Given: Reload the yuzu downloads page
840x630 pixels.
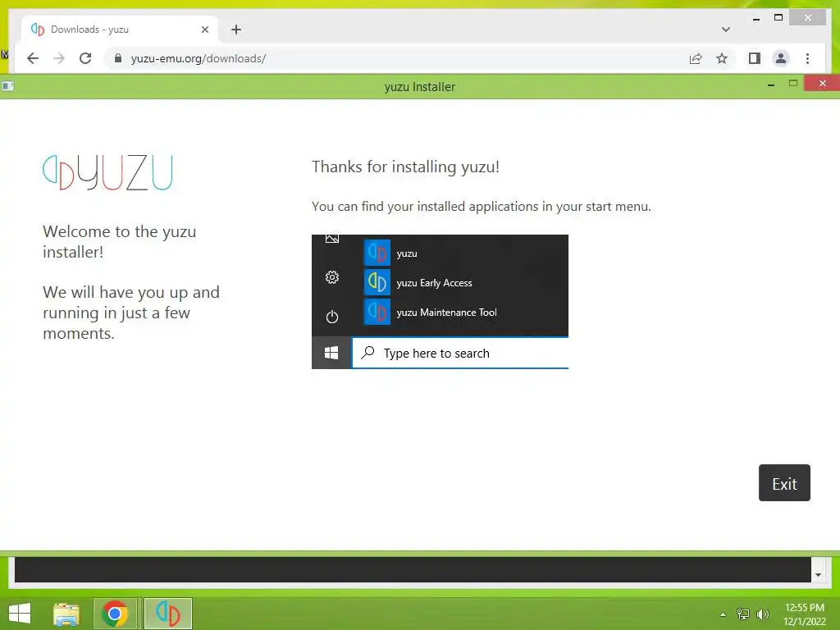Looking at the screenshot, I should [85, 58].
